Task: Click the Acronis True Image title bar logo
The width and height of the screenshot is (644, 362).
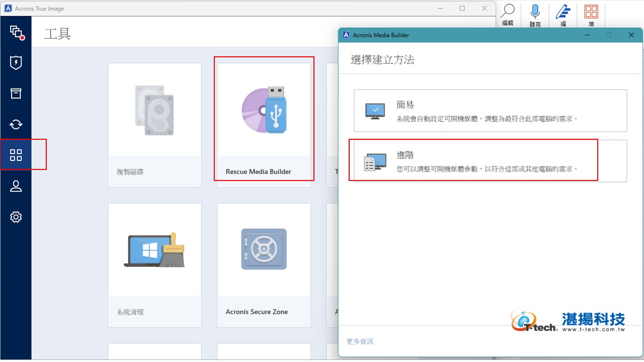Action: tap(8, 9)
